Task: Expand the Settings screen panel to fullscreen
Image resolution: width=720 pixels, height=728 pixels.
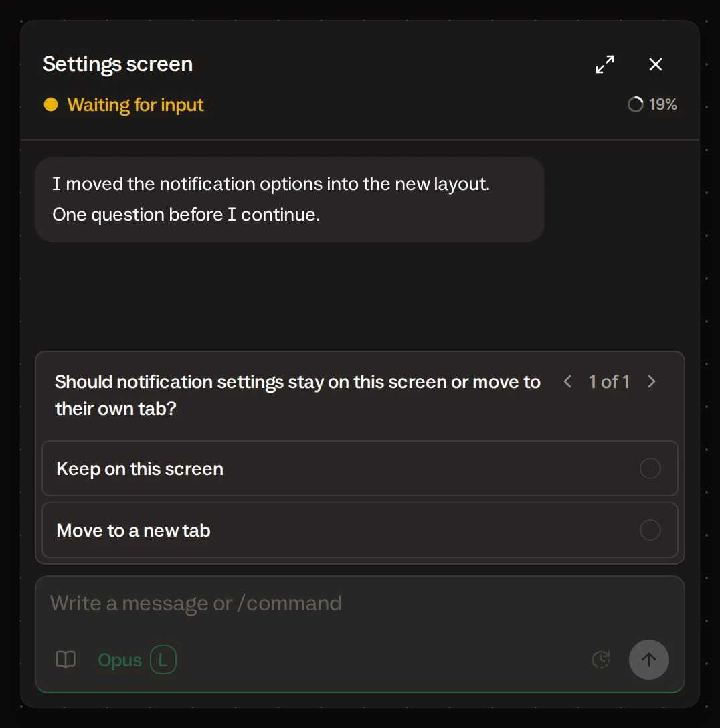Action: click(605, 64)
